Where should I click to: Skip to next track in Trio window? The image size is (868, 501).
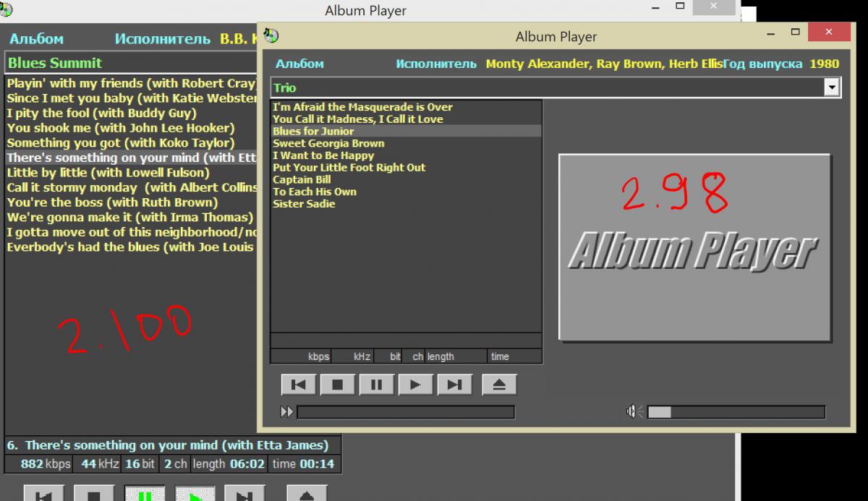coord(454,385)
